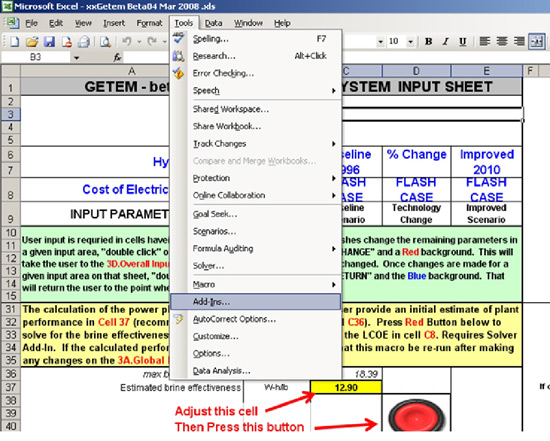Click the fx insert function icon
Image resolution: width=550 pixels, height=441 pixels.
tap(118, 57)
